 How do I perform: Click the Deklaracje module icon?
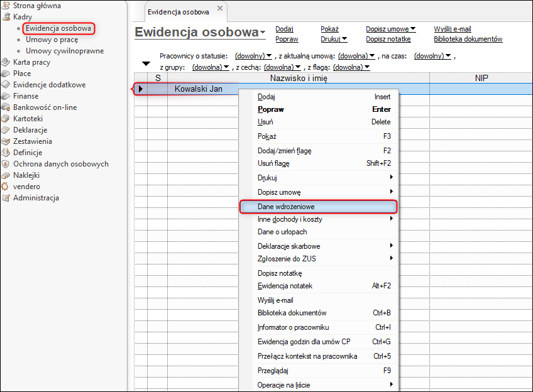click(6, 130)
